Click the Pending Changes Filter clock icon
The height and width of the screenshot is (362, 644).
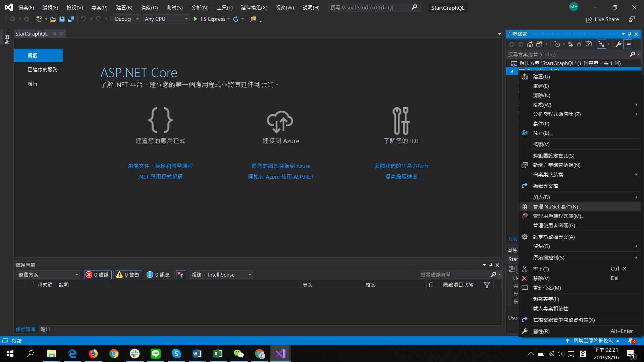tap(557, 44)
